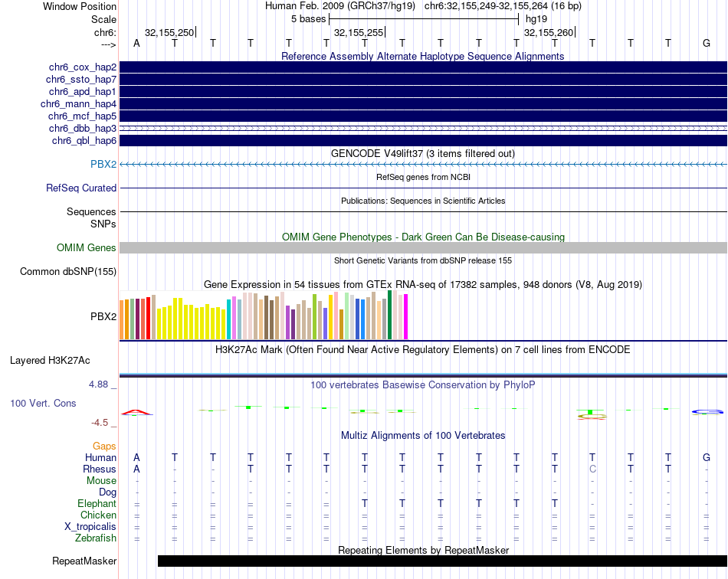Click the dark blue chr6_cox_hap2 alignment bar

(423, 67)
